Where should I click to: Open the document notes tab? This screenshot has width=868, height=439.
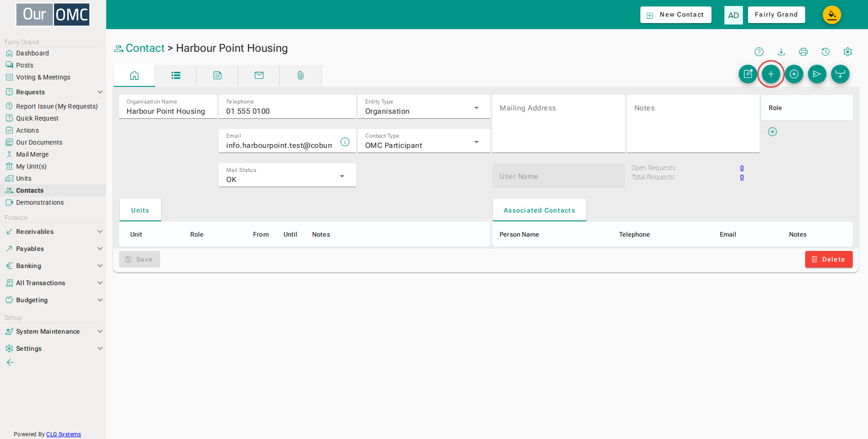coord(217,75)
